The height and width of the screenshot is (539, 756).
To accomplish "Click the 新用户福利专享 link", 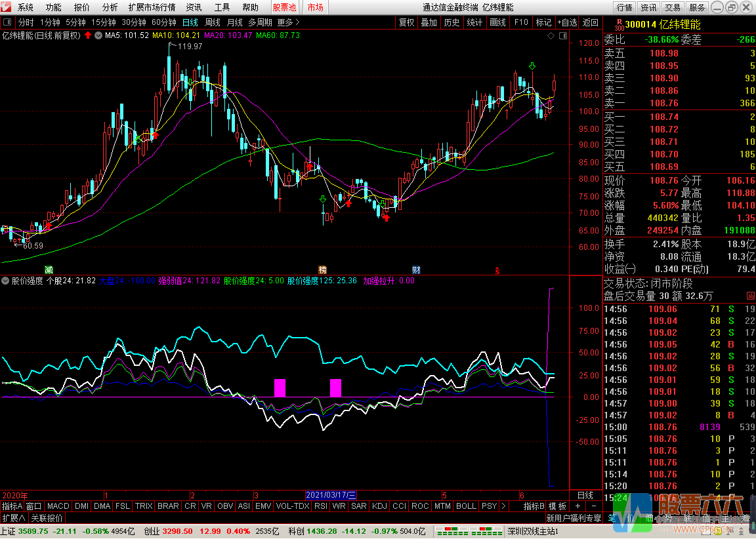I will 574,518.
